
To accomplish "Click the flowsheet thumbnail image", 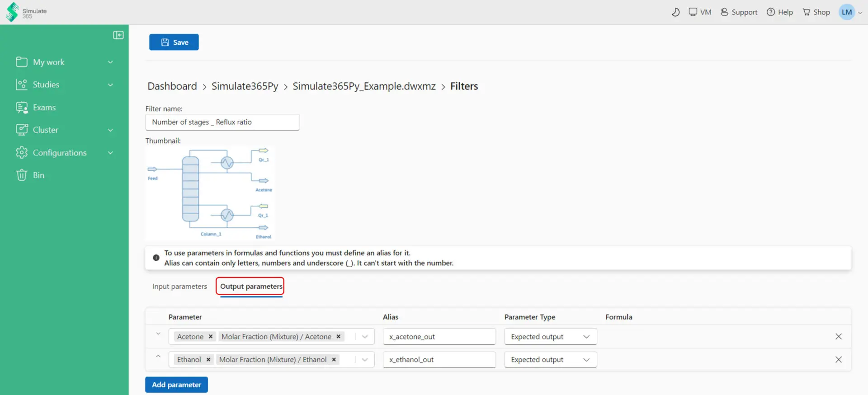I will pyautogui.click(x=210, y=193).
